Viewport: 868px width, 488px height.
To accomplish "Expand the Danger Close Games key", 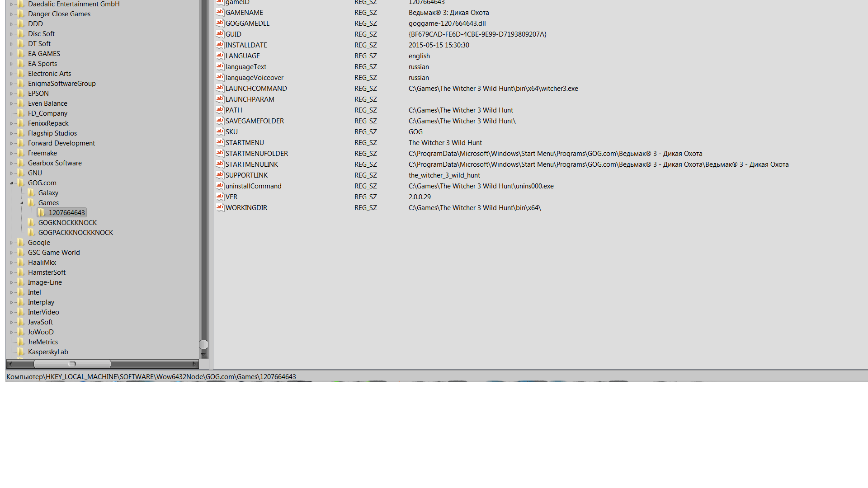I will 11,14.
